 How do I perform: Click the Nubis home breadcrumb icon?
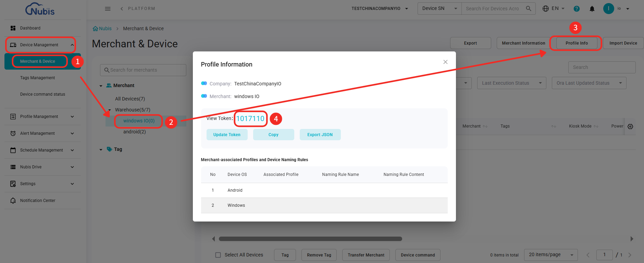point(95,28)
